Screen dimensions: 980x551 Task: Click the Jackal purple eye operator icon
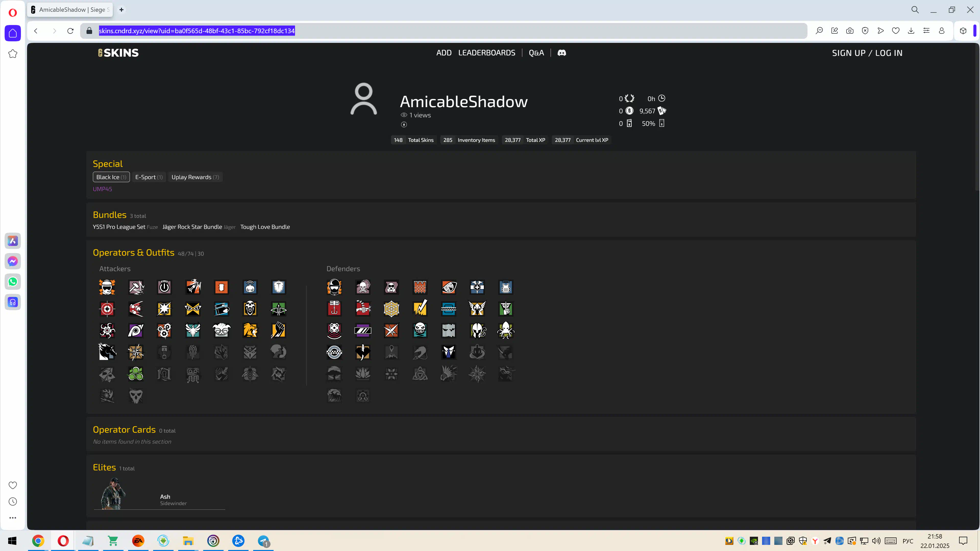click(136, 330)
